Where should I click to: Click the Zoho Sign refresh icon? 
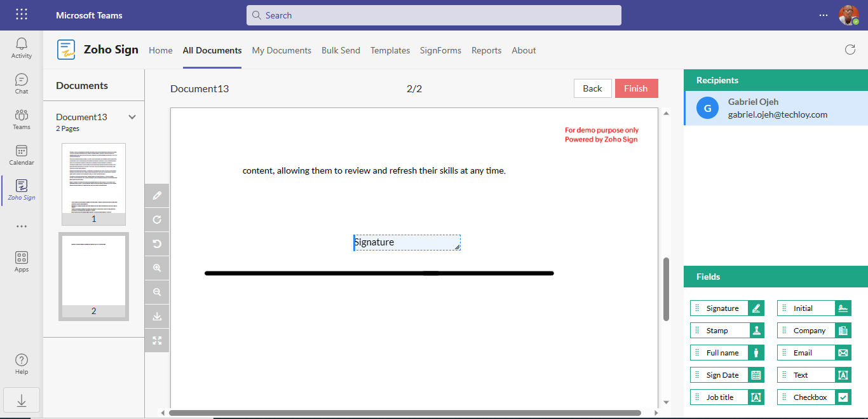point(850,50)
